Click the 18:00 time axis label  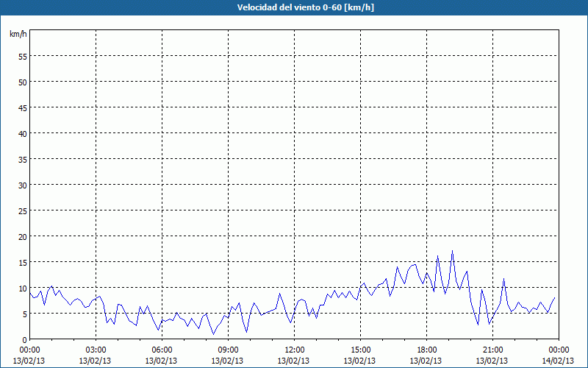tap(427, 350)
